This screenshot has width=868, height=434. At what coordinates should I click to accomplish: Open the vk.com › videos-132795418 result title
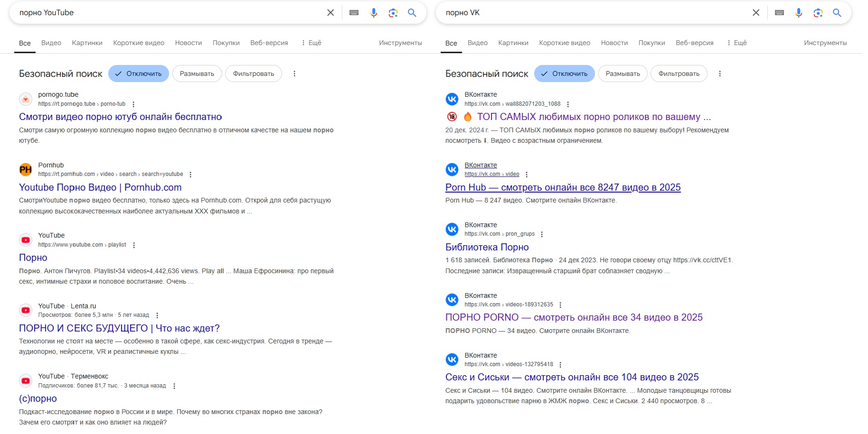[x=572, y=377]
